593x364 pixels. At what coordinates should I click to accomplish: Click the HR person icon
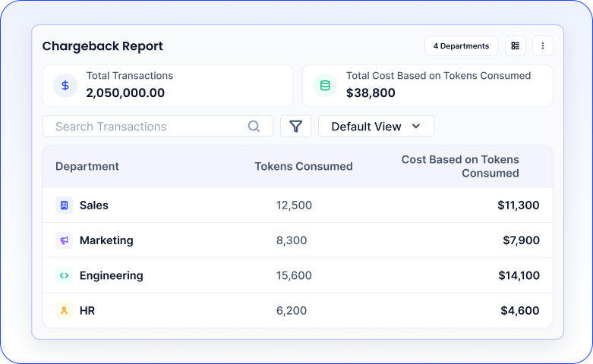[65, 310]
